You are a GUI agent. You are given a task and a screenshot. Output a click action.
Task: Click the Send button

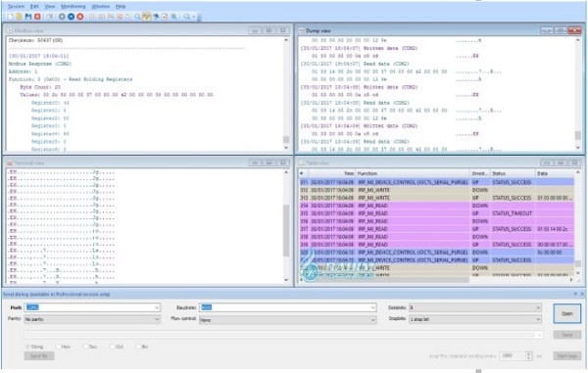point(567,335)
